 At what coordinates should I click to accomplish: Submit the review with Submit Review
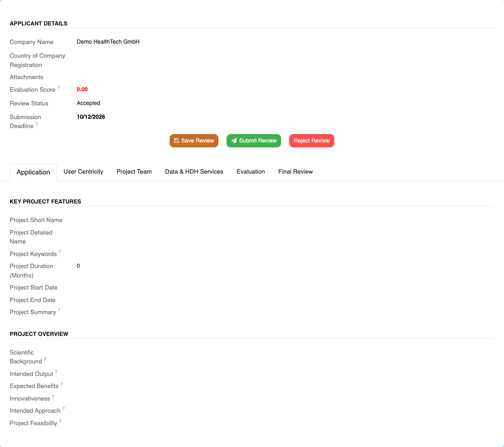[x=254, y=141]
